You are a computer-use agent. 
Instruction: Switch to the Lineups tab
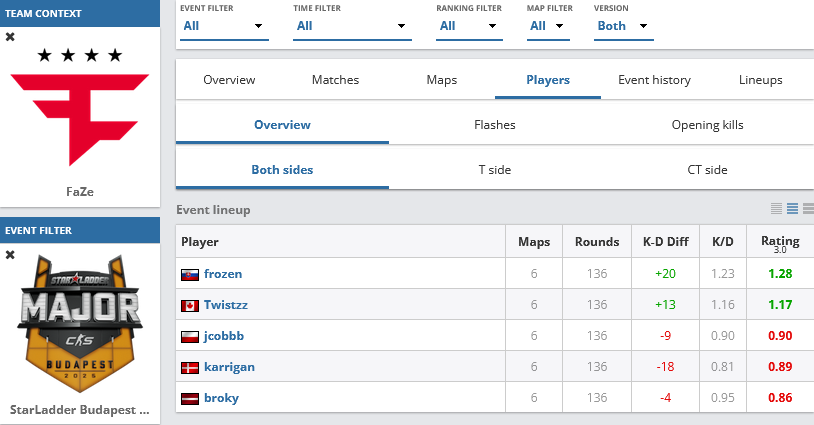761,80
